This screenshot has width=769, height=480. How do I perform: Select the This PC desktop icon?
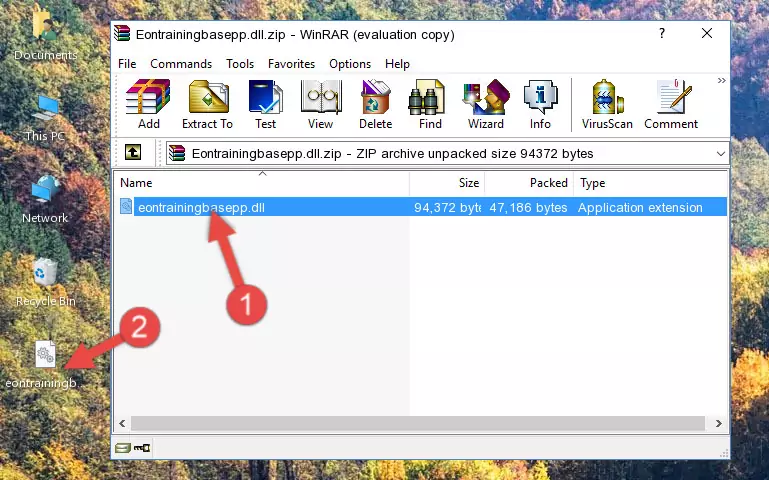(x=45, y=118)
